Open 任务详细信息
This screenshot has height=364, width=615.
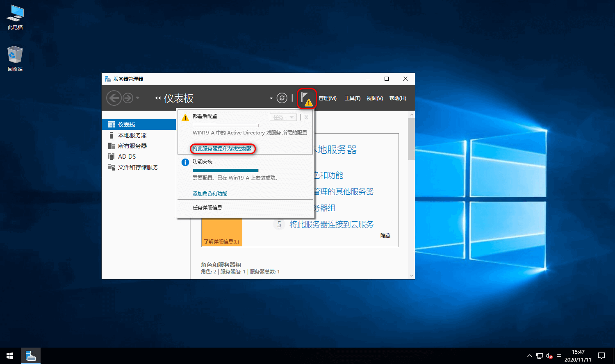[207, 208]
